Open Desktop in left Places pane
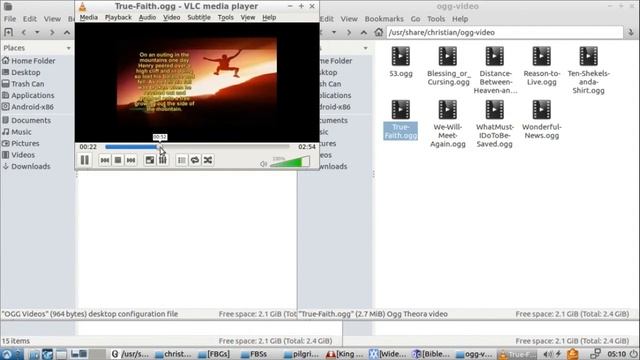640x360 pixels. tap(21, 72)
